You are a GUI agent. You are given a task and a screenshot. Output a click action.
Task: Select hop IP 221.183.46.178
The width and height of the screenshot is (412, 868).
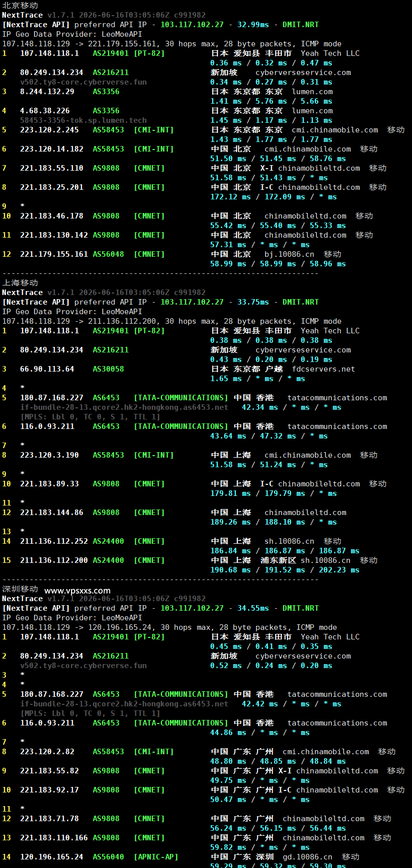pos(52,216)
